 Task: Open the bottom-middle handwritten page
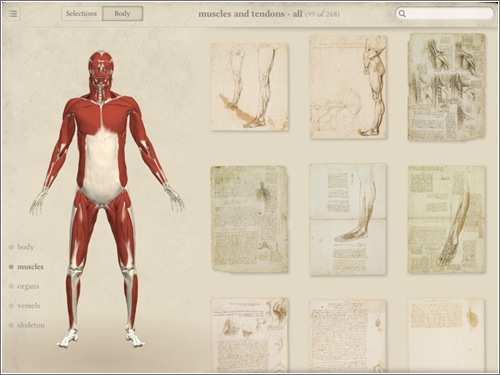(x=348, y=336)
